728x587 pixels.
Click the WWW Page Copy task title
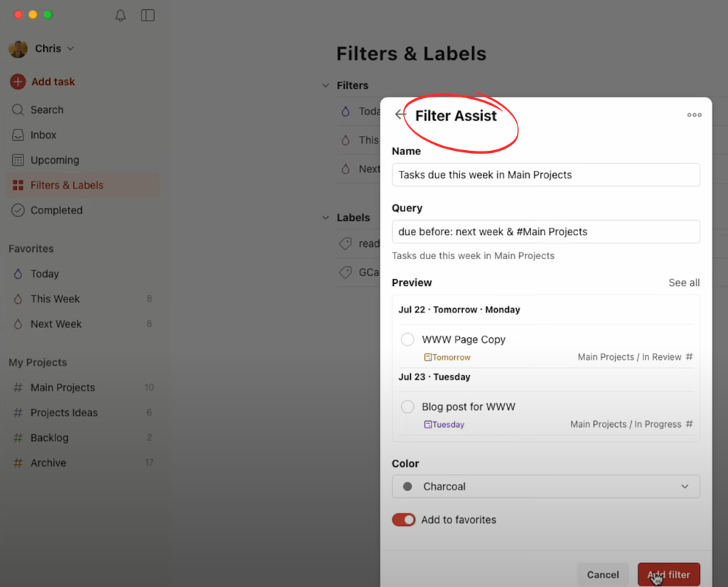[x=464, y=339]
